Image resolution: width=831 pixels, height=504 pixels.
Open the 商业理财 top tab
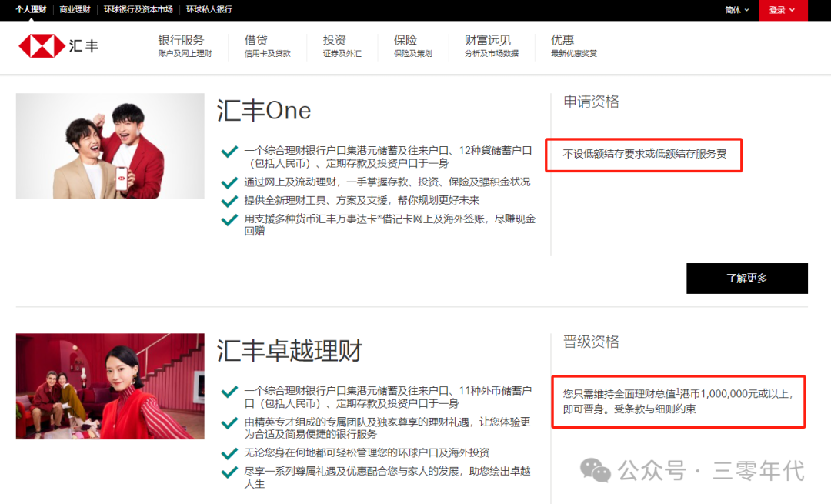tap(75, 9)
